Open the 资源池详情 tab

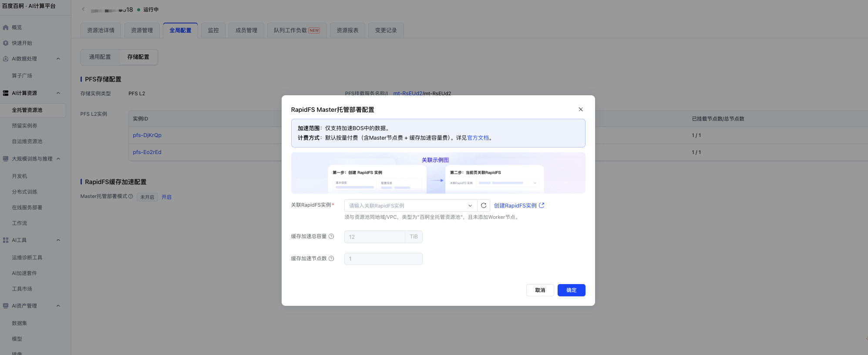click(x=101, y=30)
